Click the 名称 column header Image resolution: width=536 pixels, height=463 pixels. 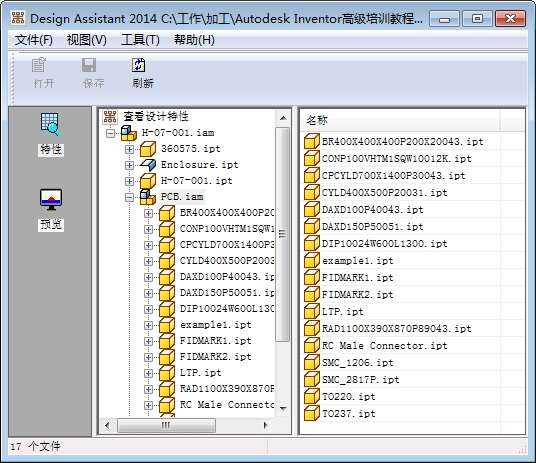400,120
